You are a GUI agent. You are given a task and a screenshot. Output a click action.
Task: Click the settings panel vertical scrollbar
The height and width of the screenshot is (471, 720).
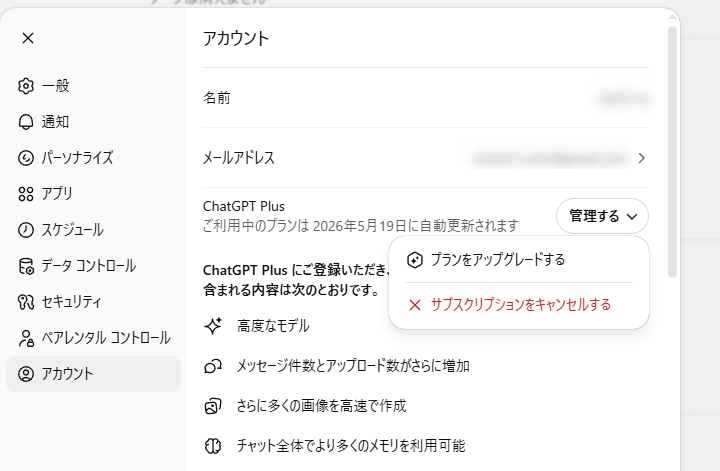tap(673, 130)
